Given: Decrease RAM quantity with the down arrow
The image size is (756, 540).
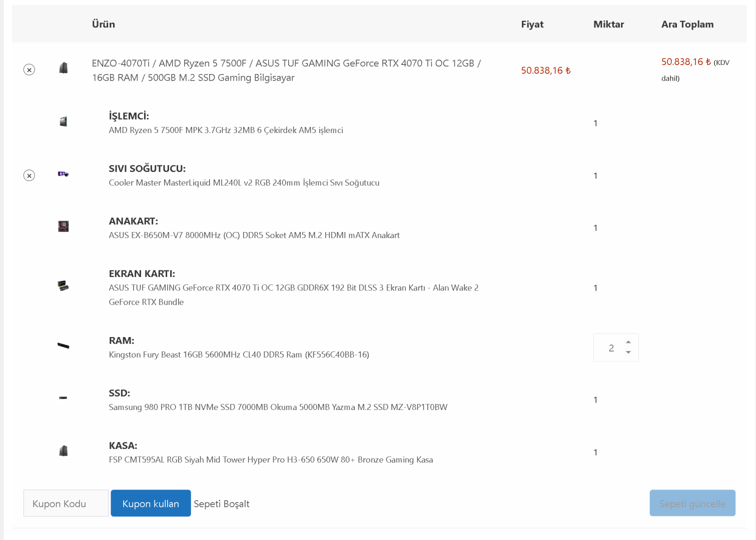Looking at the screenshot, I should click(x=628, y=352).
